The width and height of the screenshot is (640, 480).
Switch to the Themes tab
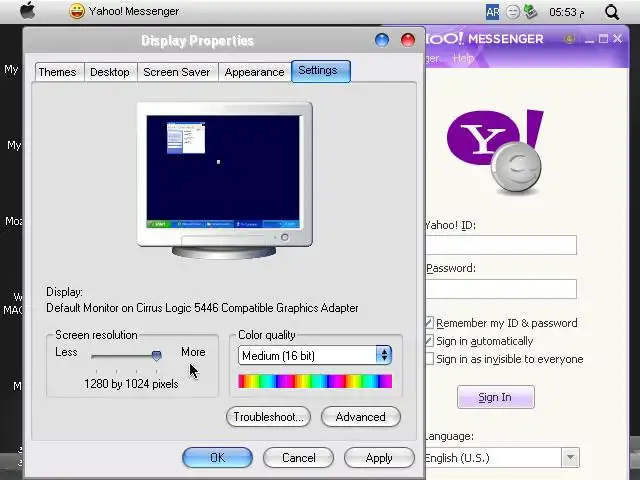(58, 72)
